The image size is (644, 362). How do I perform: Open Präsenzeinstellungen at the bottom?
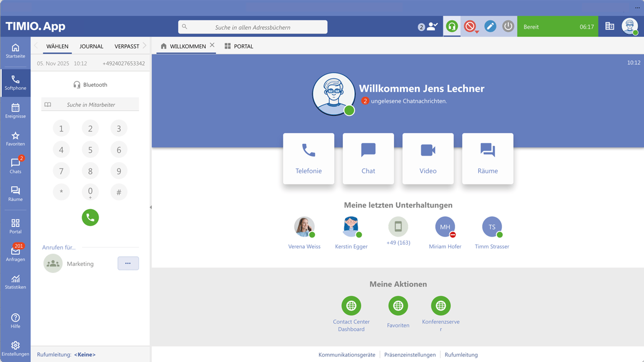click(x=410, y=354)
